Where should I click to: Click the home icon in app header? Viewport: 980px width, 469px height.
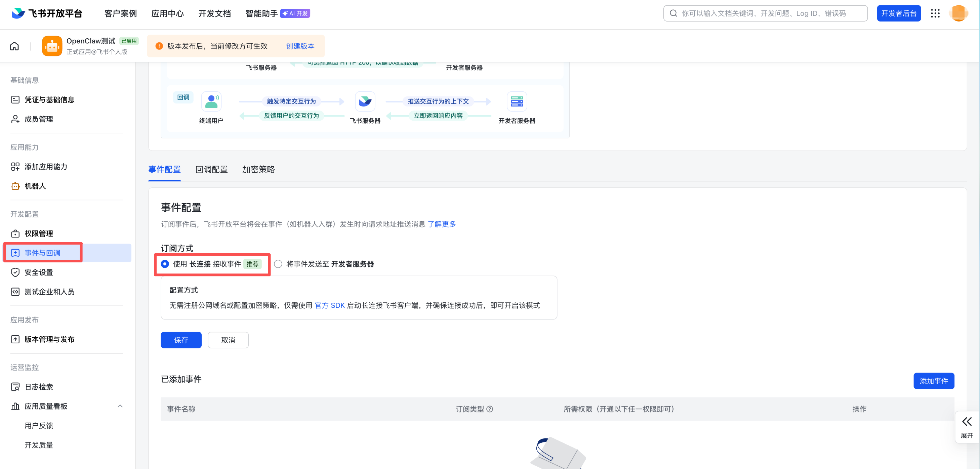click(14, 46)
